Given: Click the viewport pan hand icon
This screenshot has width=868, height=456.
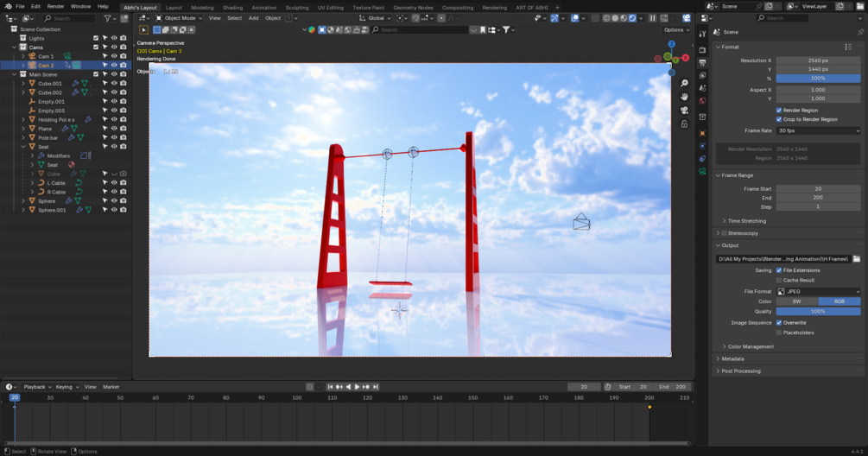Looking at the screenshot, I should click(684, 97).
